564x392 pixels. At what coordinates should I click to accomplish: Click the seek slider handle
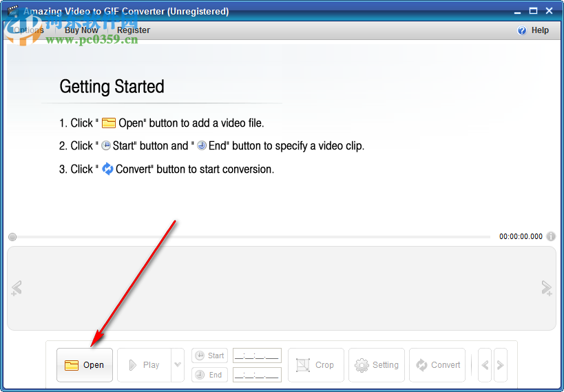pyautogui.click(x=12, y=237)
